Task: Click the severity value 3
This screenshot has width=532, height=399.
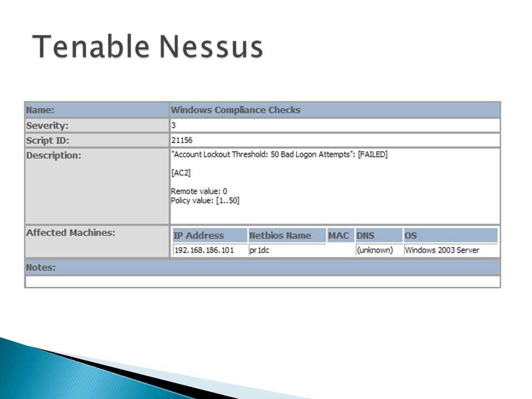Action: pyautogui.click(x=173, y=125)
